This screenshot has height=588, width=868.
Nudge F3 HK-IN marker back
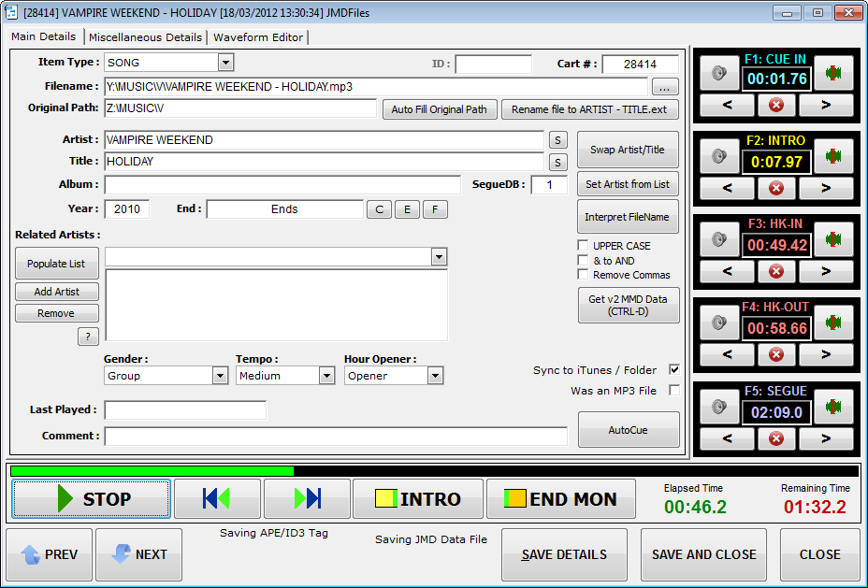click(727, 271)
